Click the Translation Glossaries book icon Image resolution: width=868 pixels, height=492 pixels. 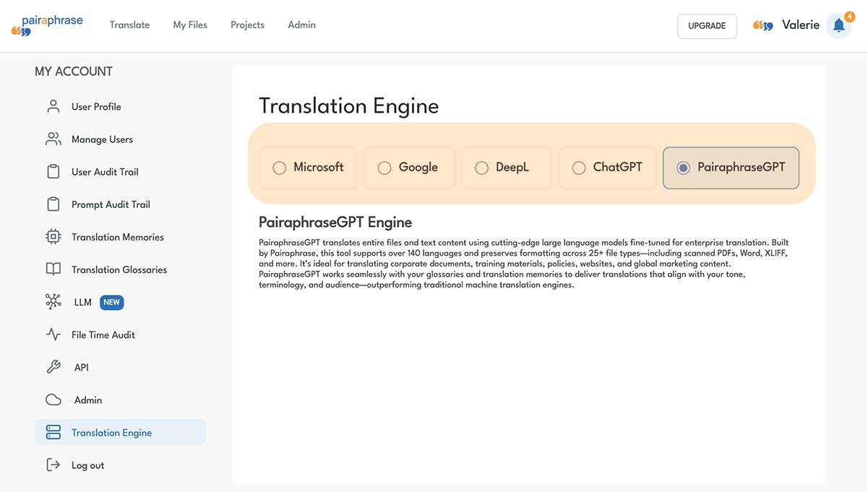pos(53,269)
